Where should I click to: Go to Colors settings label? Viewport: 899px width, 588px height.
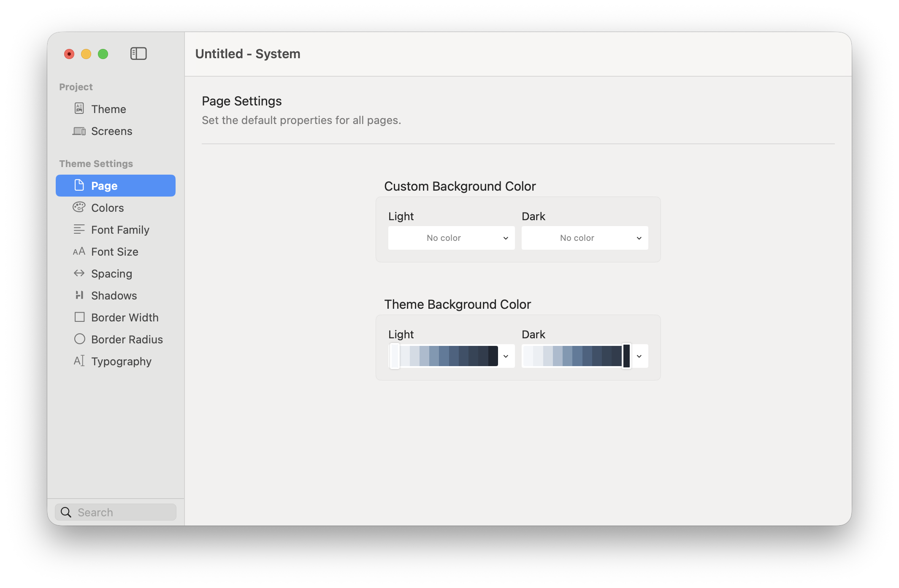[107, 208]
